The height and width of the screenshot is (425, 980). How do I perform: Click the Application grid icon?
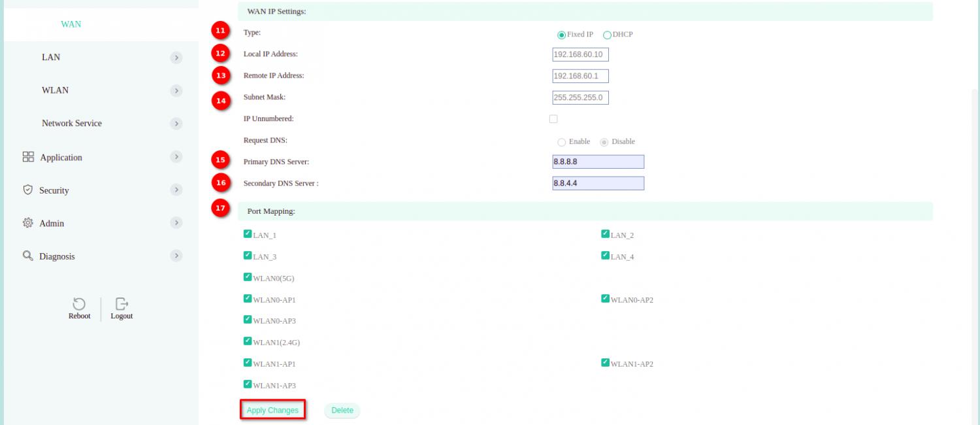click(28, 157)
